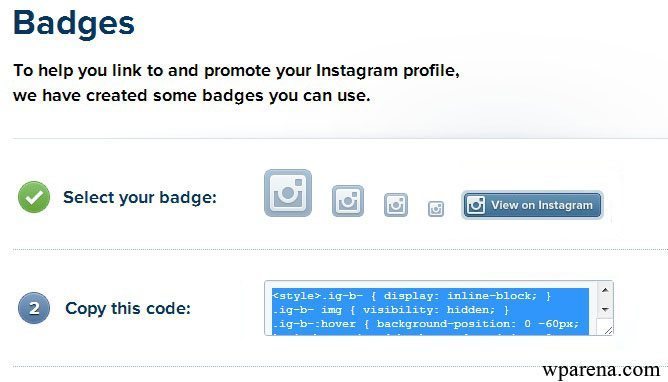Choose the second-largest Instagram badge
The height and width of the screenshot is (382, 668).
click(348, 201)
